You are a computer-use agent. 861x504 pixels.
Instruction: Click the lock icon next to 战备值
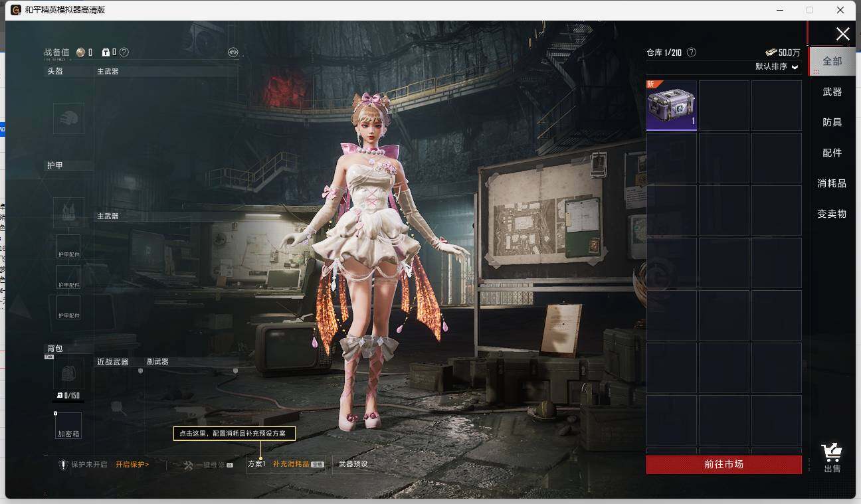coord(106,52)
